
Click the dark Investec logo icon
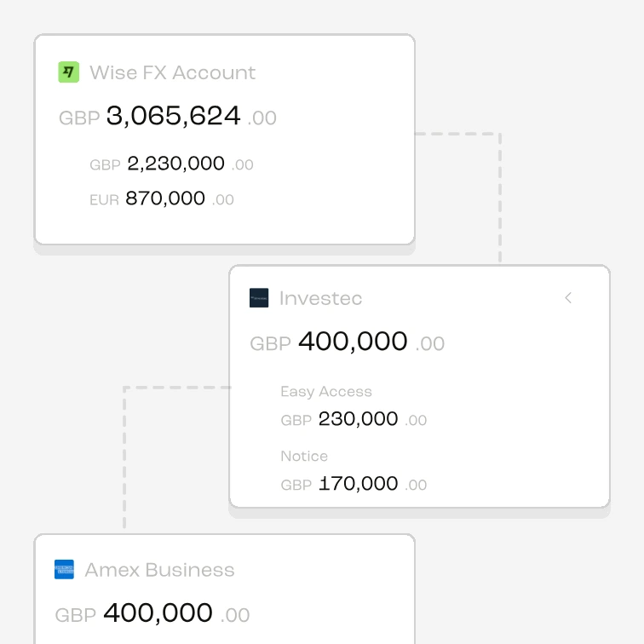[x=259, y=298]
